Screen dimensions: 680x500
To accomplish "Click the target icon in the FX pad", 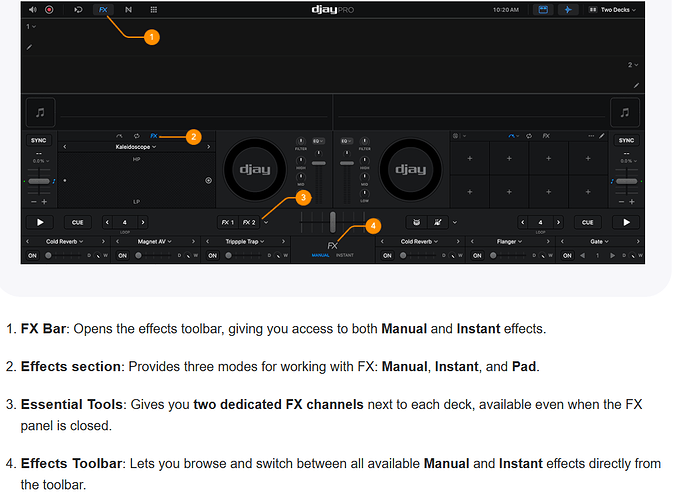I will [209, 180].
